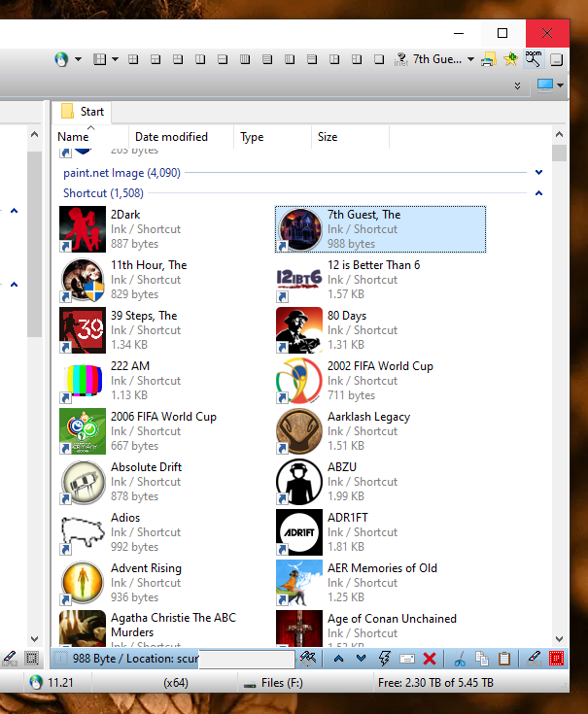Click the binoculars find icon
The width and height of the screenshot is (588, 714).
(x=309, y=659)
